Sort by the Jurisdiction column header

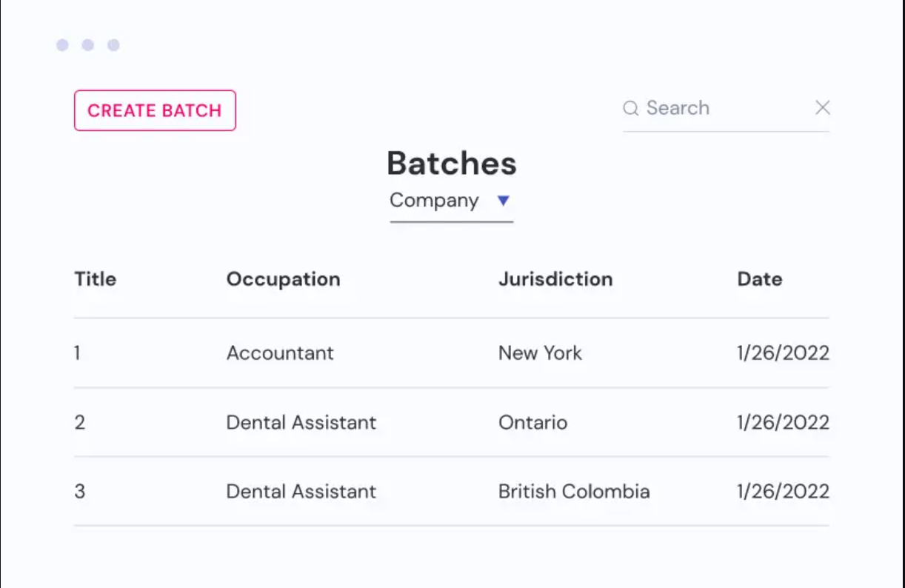[x=555, y=279]
